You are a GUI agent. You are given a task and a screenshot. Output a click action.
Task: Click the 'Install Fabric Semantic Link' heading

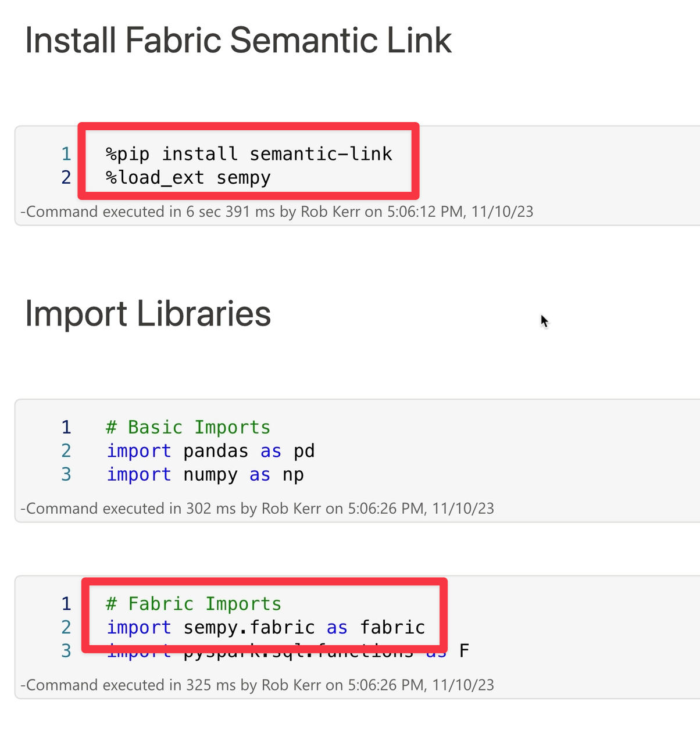pyautogui.click(x=238, y=41)
